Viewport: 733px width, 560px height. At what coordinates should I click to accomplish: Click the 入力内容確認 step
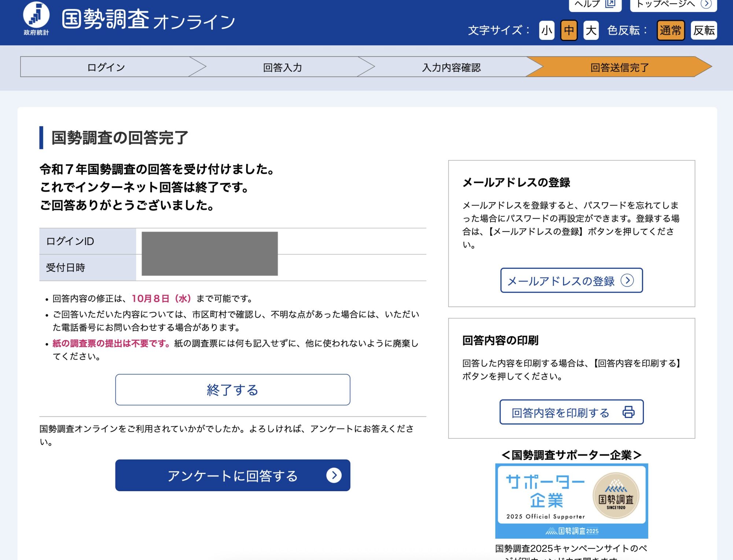pyautogui.click(x=451, y=67)
